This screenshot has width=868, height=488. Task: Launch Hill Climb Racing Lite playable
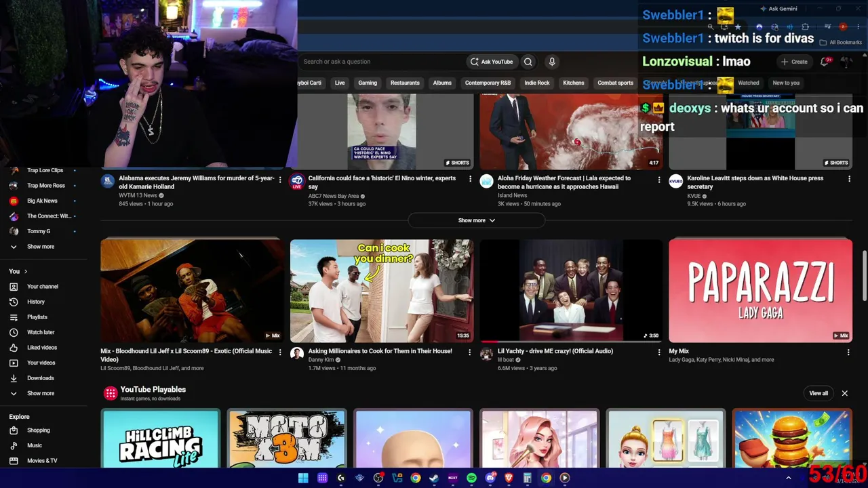click(161, 439)
